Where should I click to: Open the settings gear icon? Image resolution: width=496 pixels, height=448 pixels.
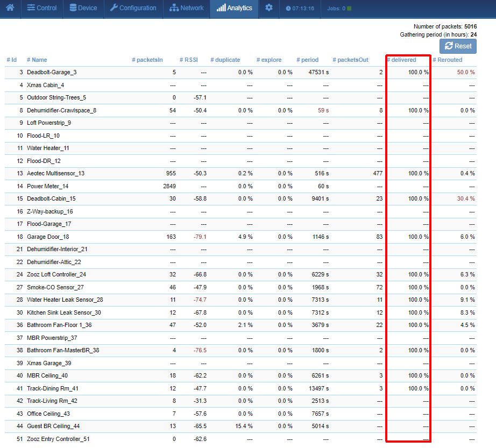[269, 8]
